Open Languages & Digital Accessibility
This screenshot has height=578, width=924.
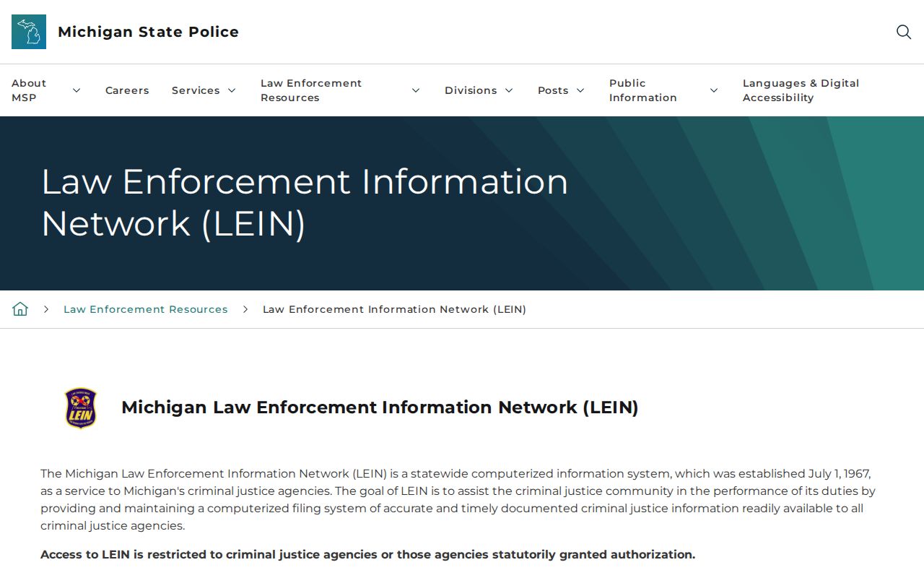(801, 90)
